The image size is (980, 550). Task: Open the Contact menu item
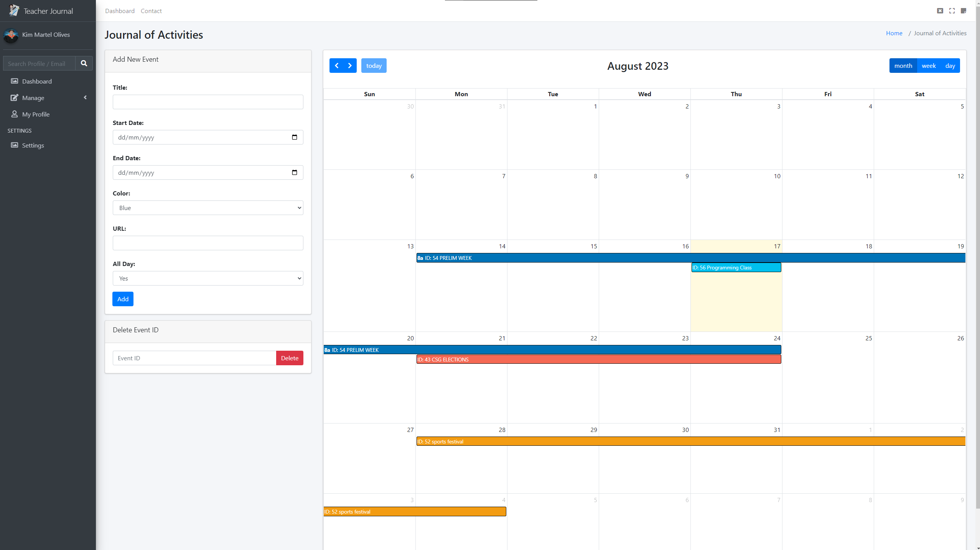click(151, 11)
